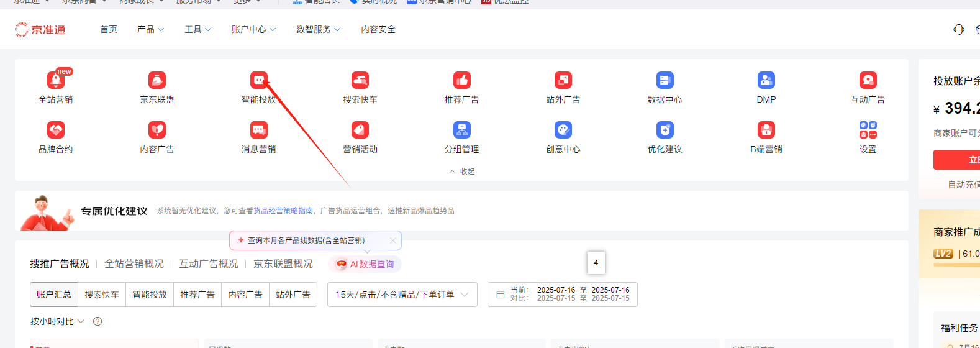Close the 查询本月各产品线数据 tooltip
Screen dimensions: 980x348
(392, 240)
